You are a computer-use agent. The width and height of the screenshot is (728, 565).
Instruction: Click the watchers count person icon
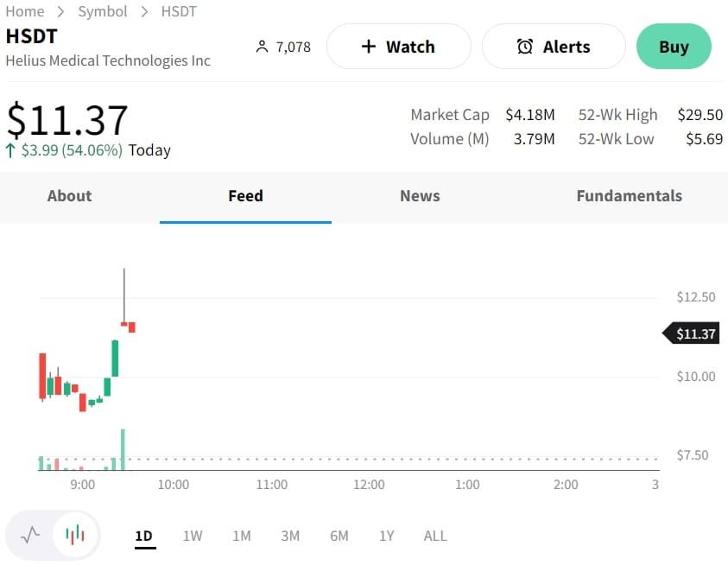coord(263,47)
